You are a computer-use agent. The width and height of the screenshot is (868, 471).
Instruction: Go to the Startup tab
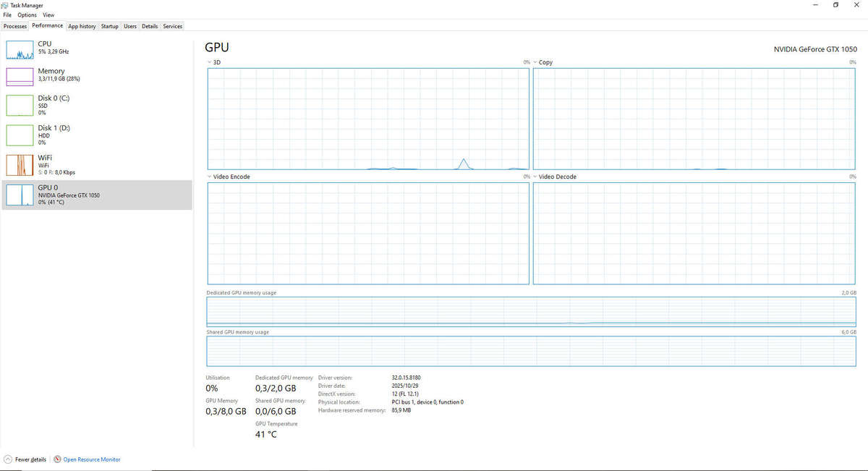pos(110,26)
